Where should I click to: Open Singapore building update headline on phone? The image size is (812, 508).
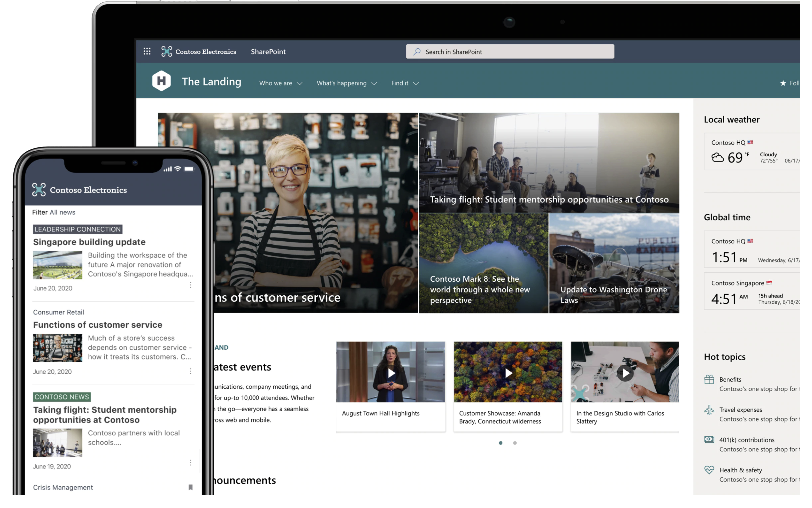(89, 242)
